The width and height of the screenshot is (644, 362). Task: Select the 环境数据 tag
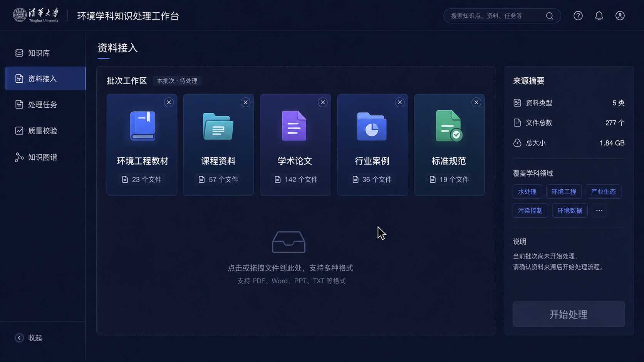(570, 210)
